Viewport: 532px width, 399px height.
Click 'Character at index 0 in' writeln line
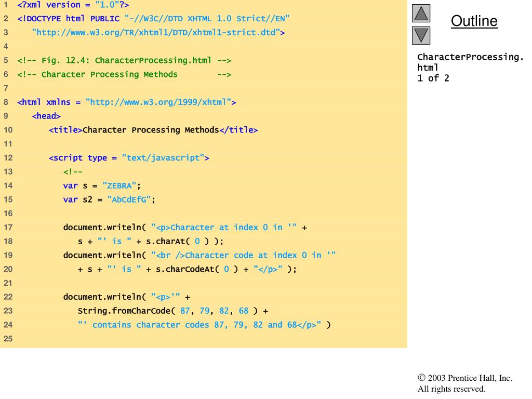click(x=185, y=228)
